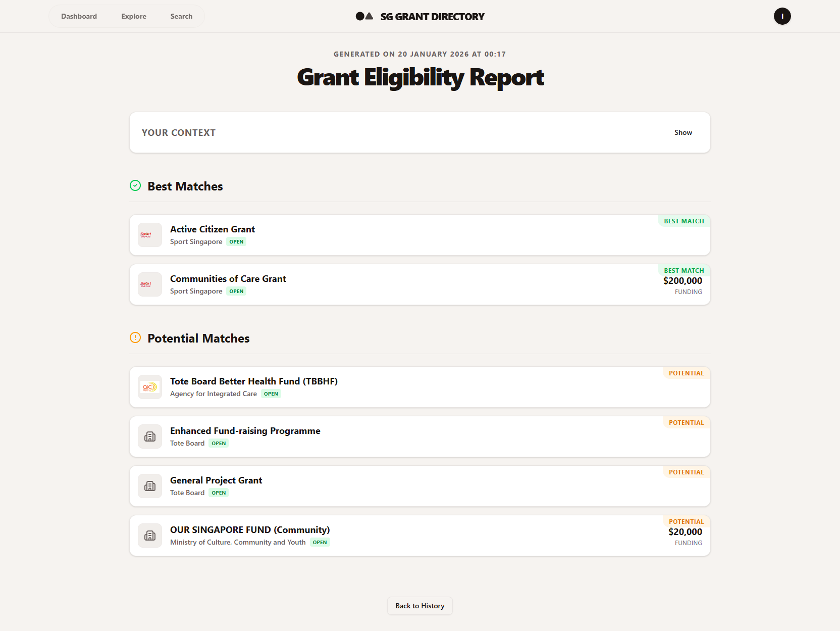
Task: Click the Potential Matches orange warning icon
Action: [135, 337]
